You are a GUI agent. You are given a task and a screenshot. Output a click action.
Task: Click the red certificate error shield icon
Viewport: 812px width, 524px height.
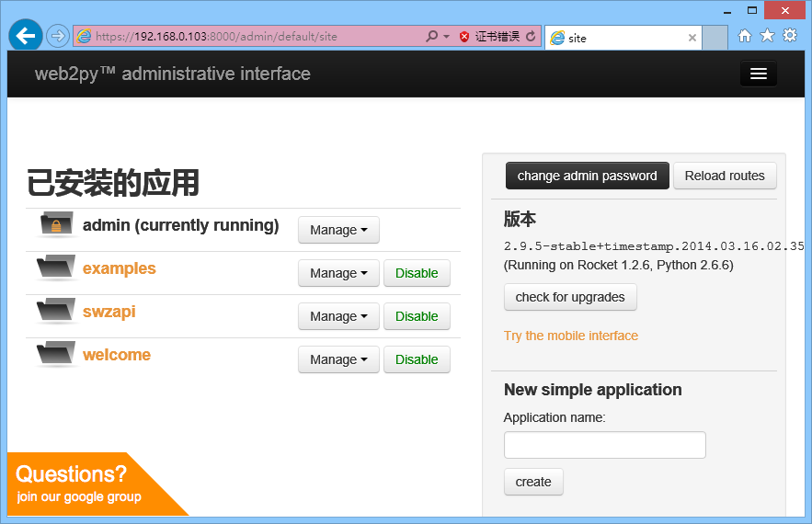[464, 37]
